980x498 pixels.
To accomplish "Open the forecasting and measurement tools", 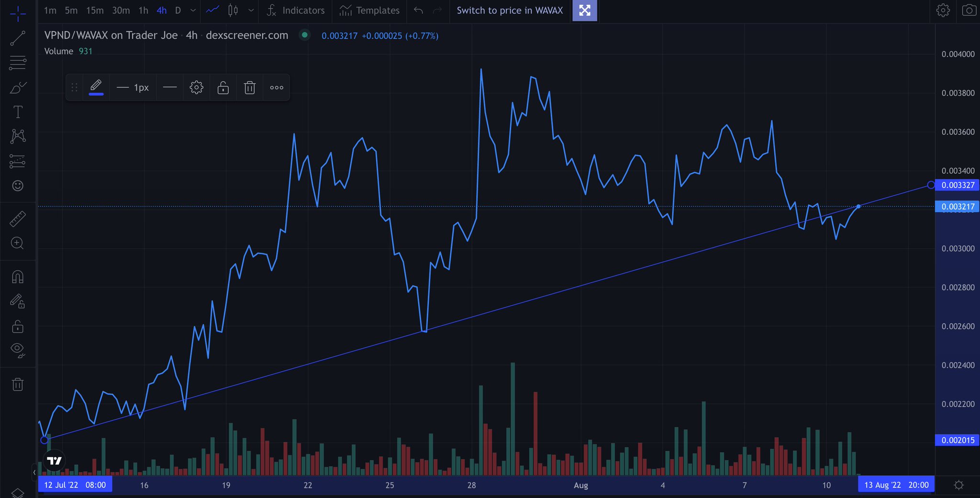I will tap(18, 161).
